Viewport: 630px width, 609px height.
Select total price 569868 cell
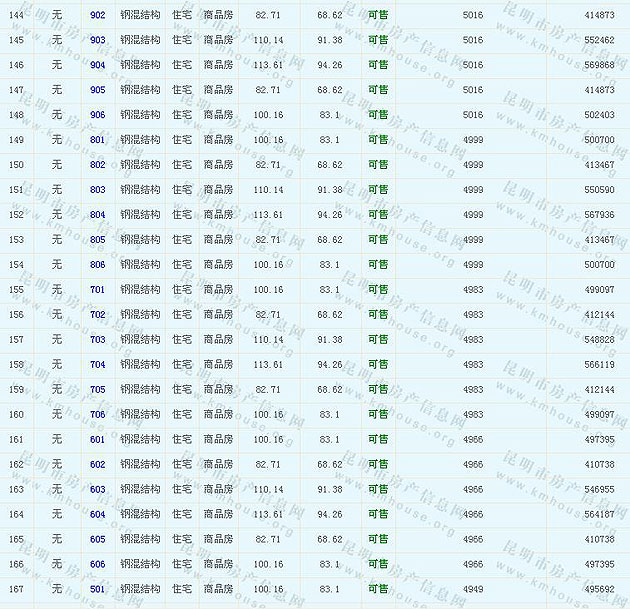(598, 65)
